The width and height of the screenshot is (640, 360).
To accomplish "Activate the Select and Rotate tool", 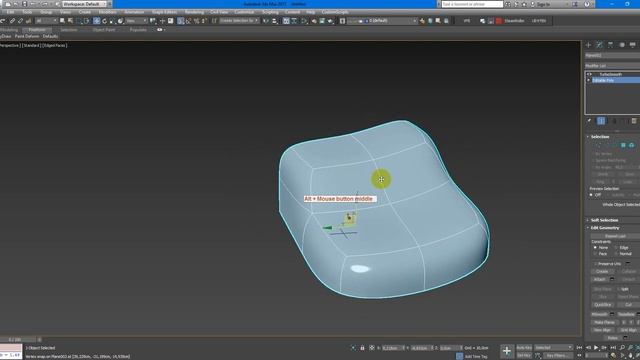I will click(x=104, y=21).
